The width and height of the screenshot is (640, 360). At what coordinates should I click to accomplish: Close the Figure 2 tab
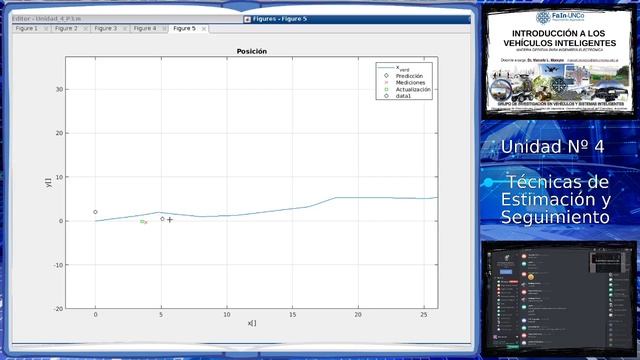(85, 29)
